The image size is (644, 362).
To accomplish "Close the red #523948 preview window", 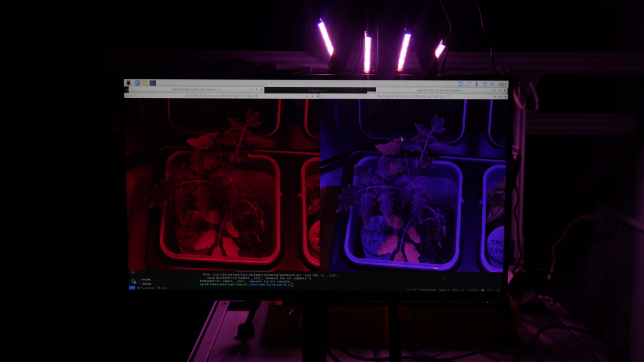I will click(x=318, y=96).
